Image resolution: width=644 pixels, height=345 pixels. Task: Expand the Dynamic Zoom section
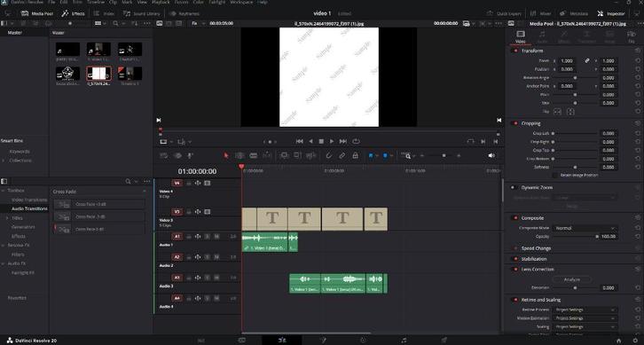(x=537, y=187)
